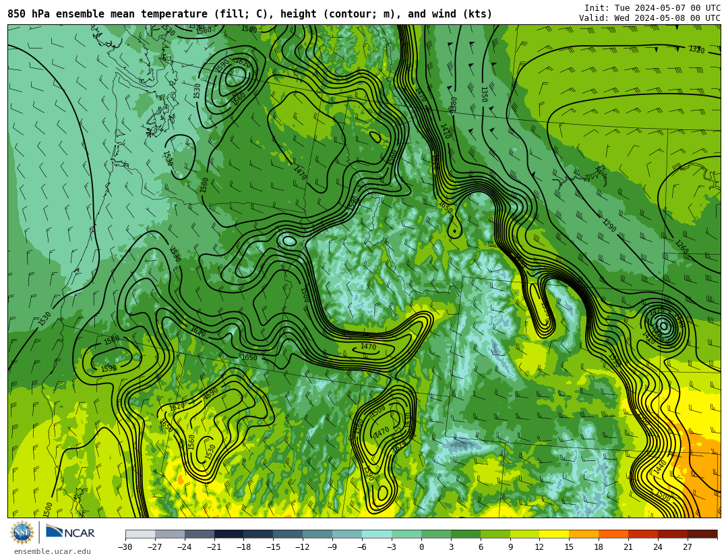Click the -18 colorbar tick label
Viewport: 728px width, 560px height.
244,547
